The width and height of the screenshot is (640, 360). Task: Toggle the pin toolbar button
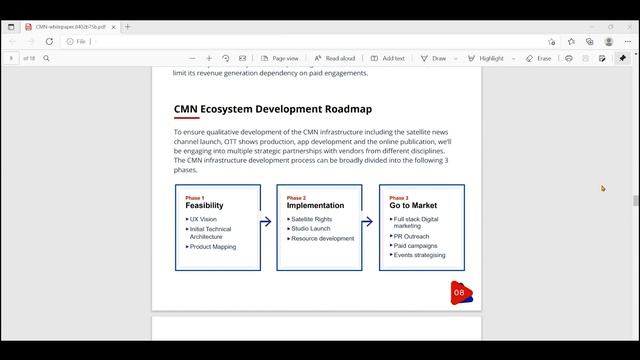tap(622, 58)
